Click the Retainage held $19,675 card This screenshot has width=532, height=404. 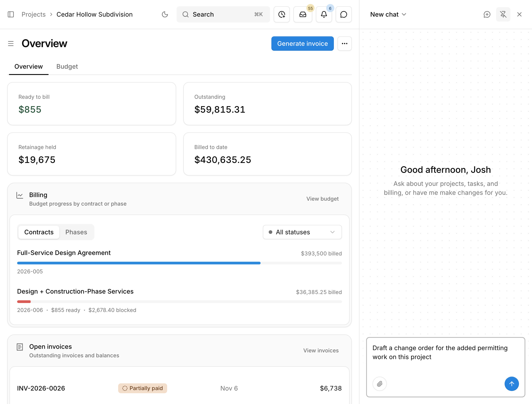[91, 154]
